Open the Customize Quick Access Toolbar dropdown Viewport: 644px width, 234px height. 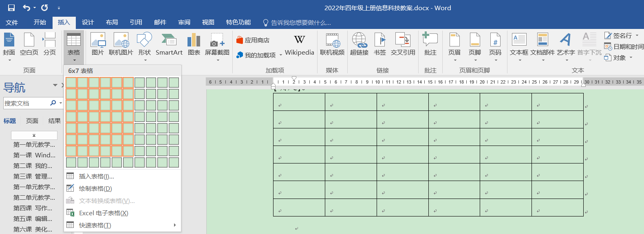(59, 8)
